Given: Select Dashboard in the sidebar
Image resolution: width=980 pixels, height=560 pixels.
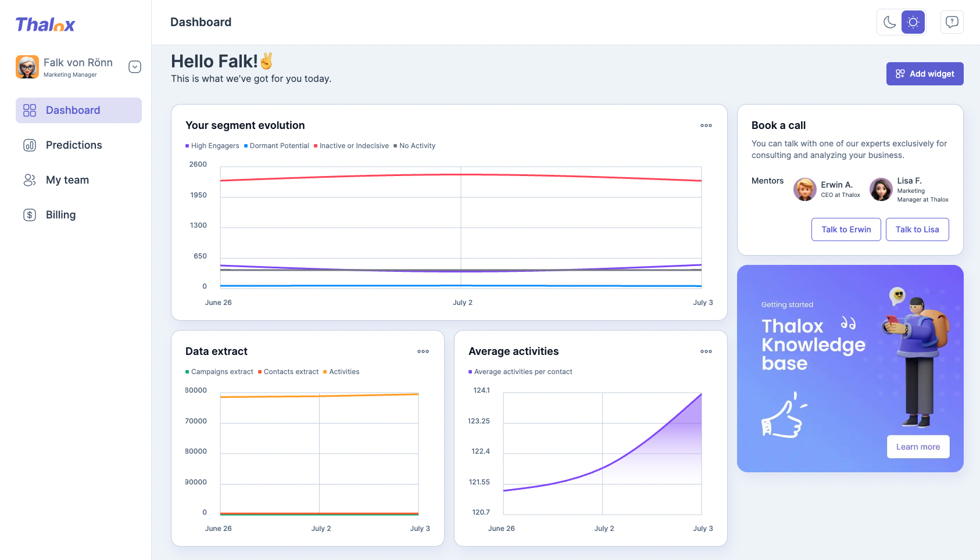Looking at the screenshot, I should 73,110.
